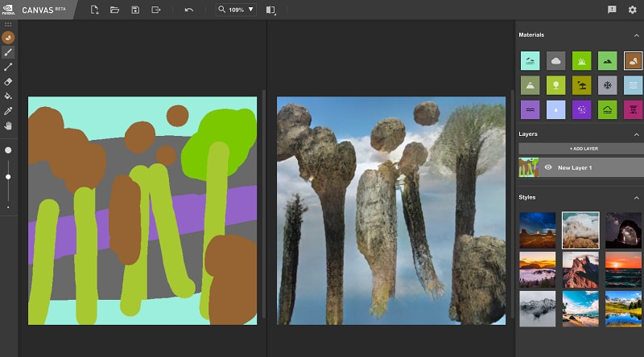Image resolution: width=644 pixels, height=357 pixels.
Task: Click the Undo arrow in the toolbar
Action: pyautogui.click(x=188, y=10)
